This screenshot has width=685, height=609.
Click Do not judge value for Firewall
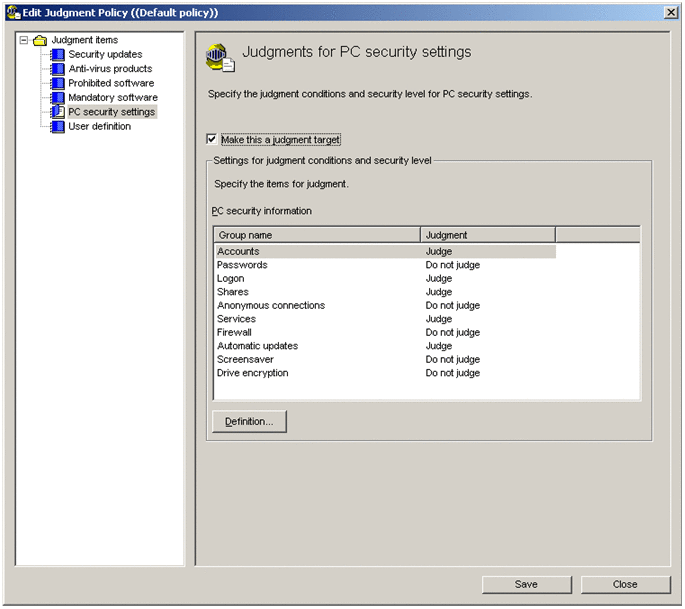[453, 332]
